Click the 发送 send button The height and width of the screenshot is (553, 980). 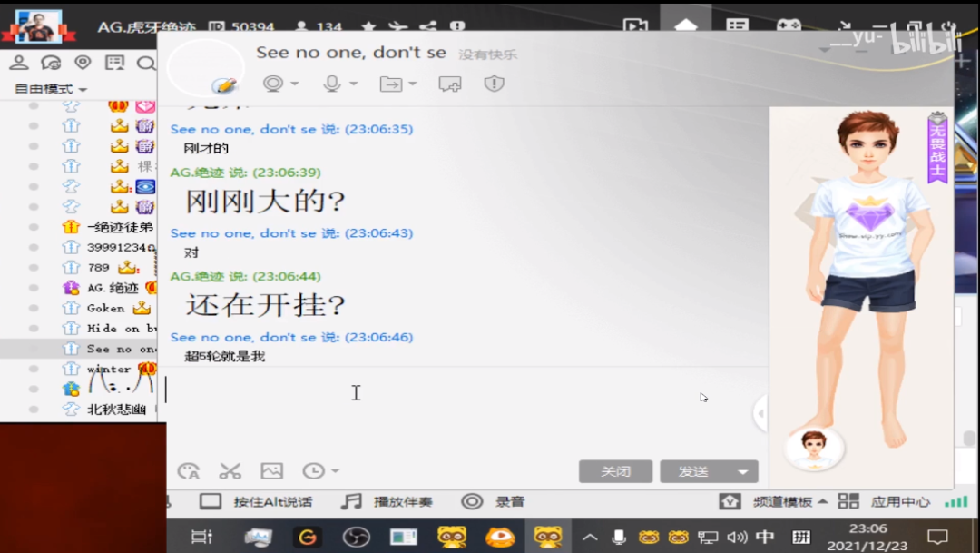click(x=694, y=471)
